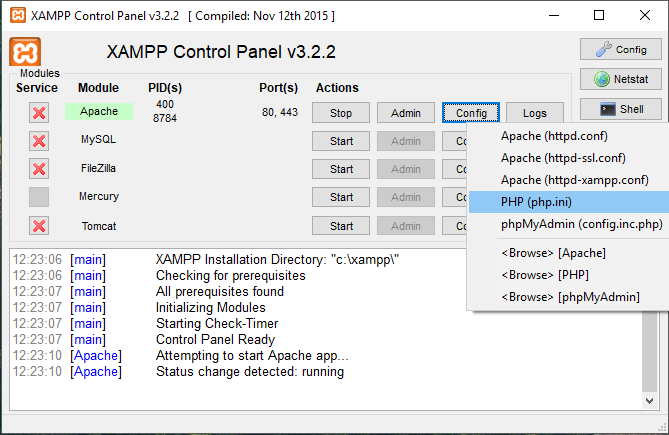Launch Shell with the terminal icon
The height and width of the screenshot is (435, 669).
[620, 109]
